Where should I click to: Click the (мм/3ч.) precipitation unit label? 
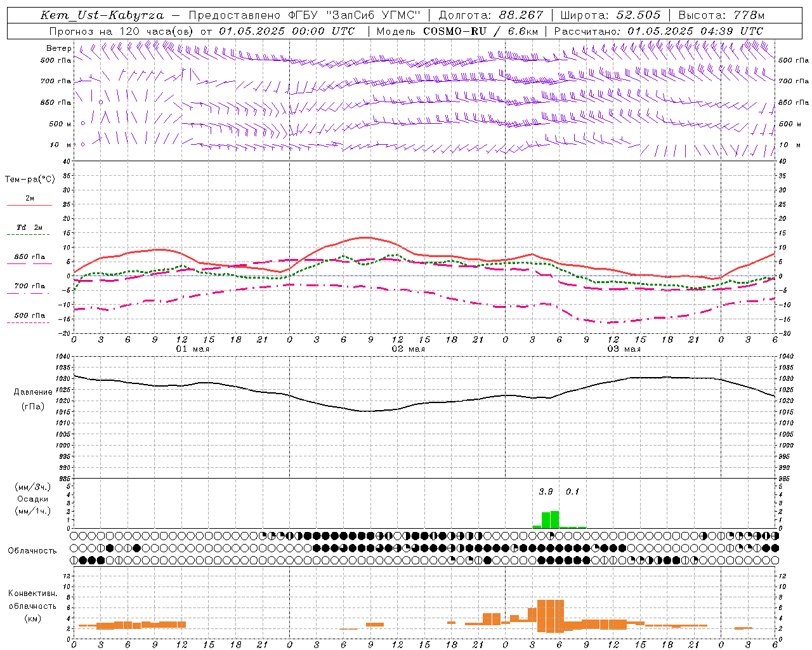[32, 487]
